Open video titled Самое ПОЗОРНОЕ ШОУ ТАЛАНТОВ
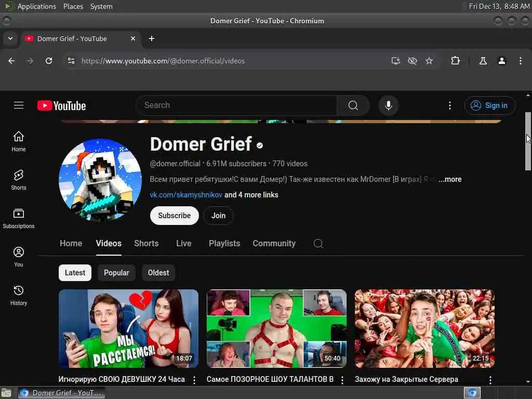 tap(270, 379)
